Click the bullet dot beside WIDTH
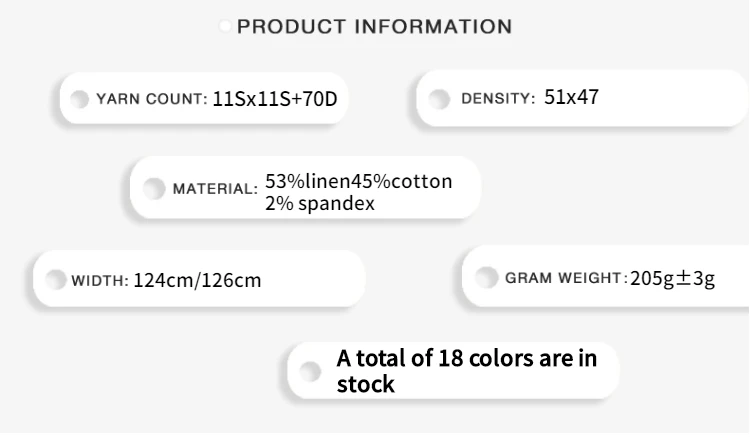 click(x=56, y=279)
